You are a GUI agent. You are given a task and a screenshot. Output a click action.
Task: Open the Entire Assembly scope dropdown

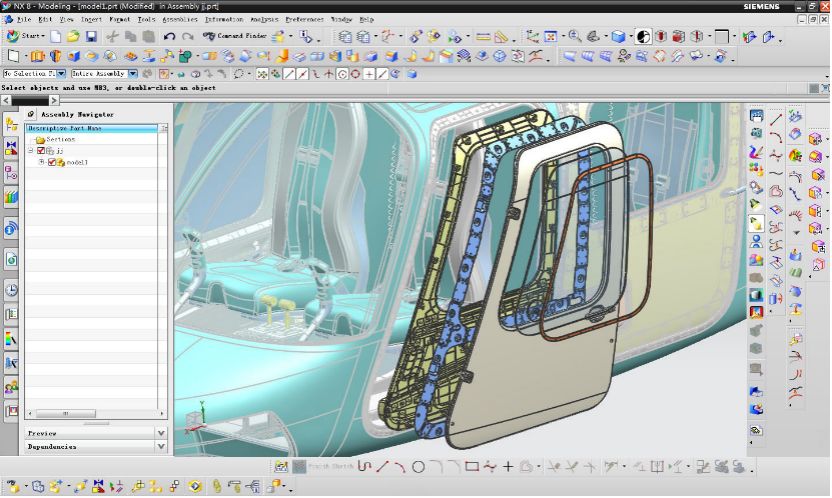click(132, 74)
